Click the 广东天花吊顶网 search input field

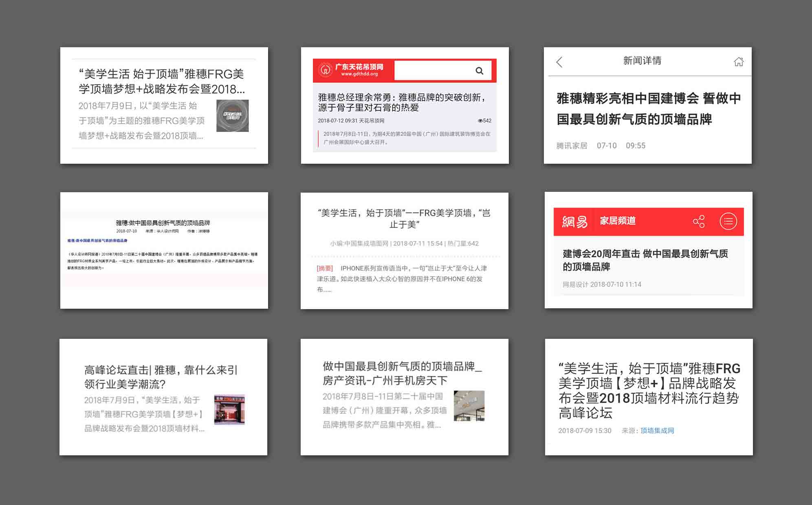[x=432, y=71]
